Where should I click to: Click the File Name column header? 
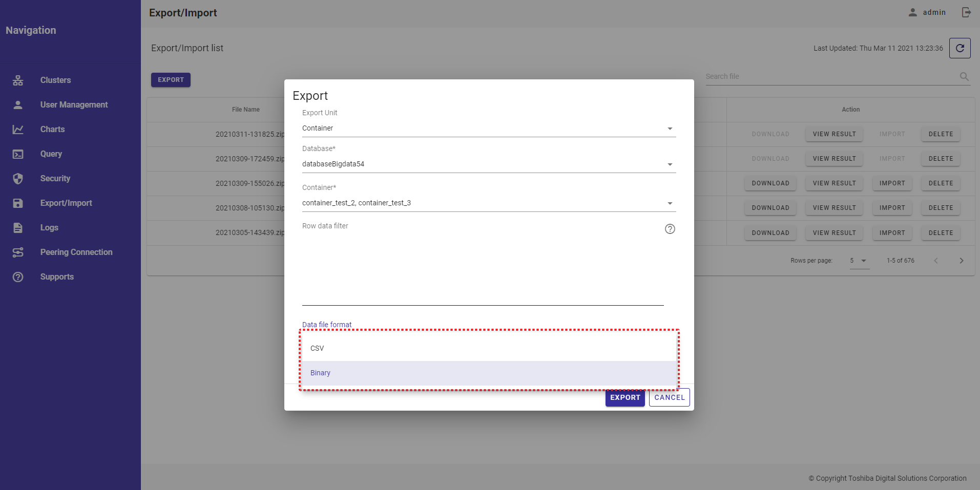(x=245, y=110)
